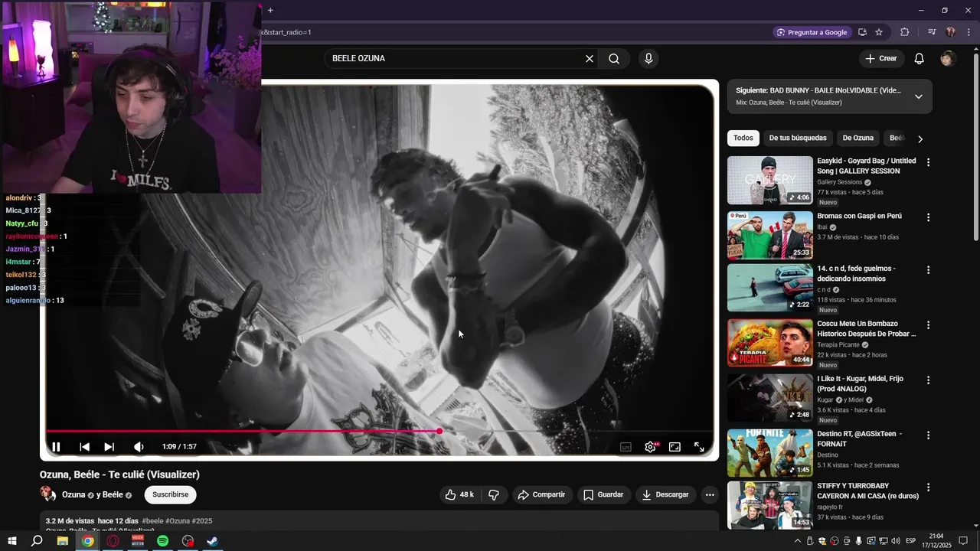Open Windows taskbar search

coord(37,541)
